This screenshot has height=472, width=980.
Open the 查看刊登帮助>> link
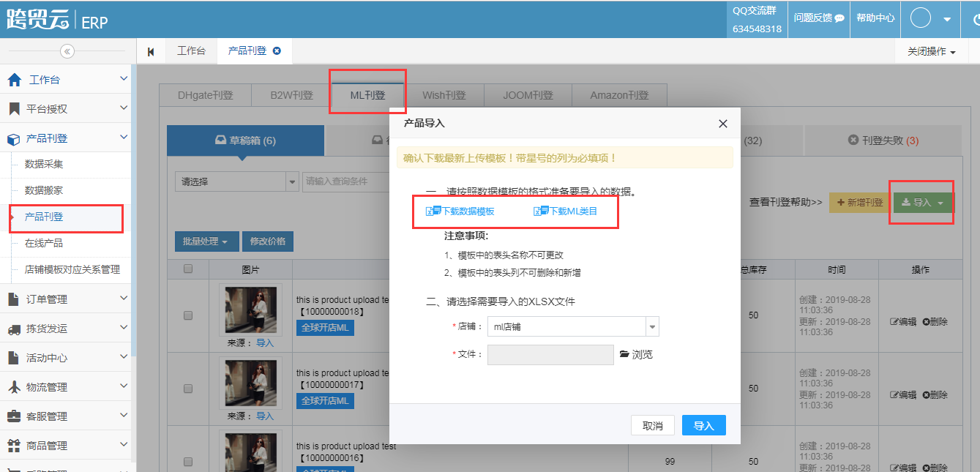(786, 202)
